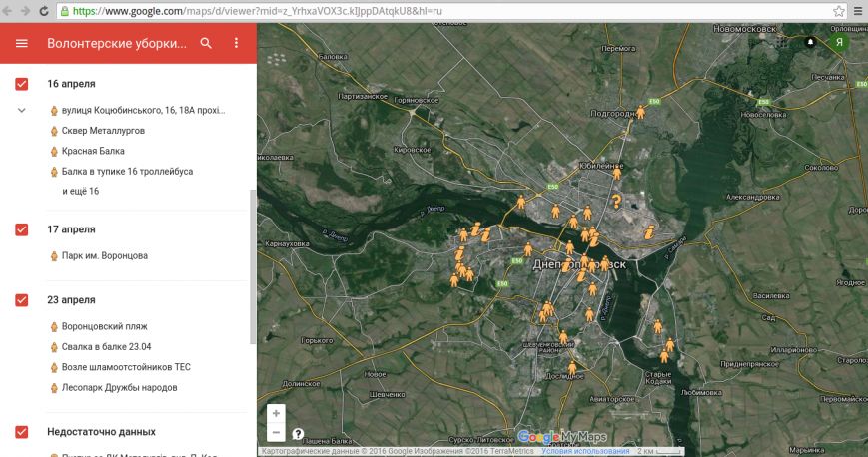Click the orange question mark map marker

(x=616, y=201)
